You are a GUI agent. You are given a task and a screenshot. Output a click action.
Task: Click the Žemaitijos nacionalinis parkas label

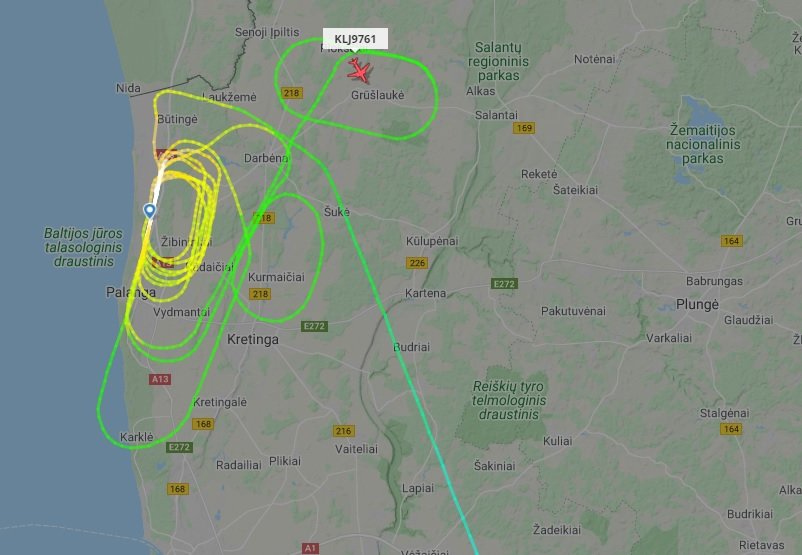703,144
